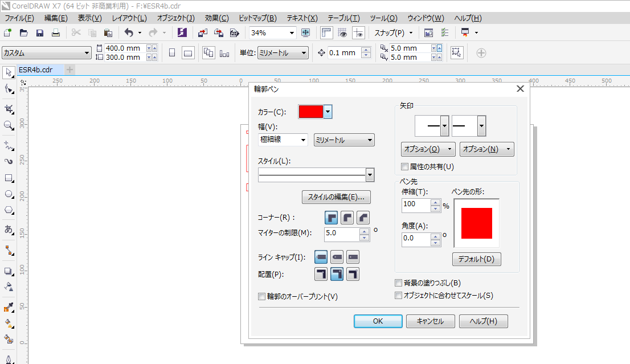Check the 背景の塗りつぶし option

point(399,283)
